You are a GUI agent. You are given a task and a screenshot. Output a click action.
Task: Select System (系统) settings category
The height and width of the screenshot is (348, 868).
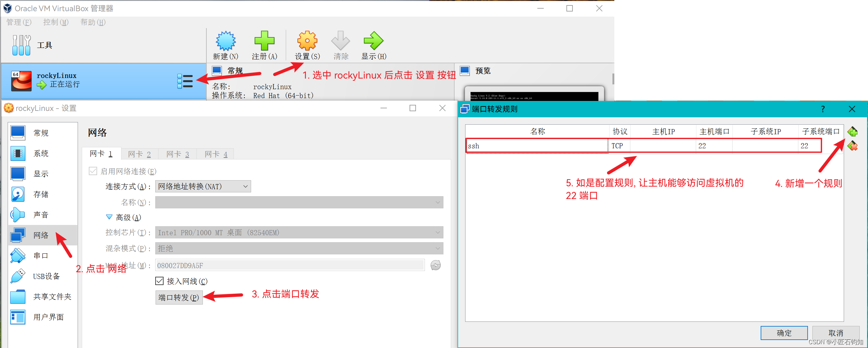[x=43, y=153]
